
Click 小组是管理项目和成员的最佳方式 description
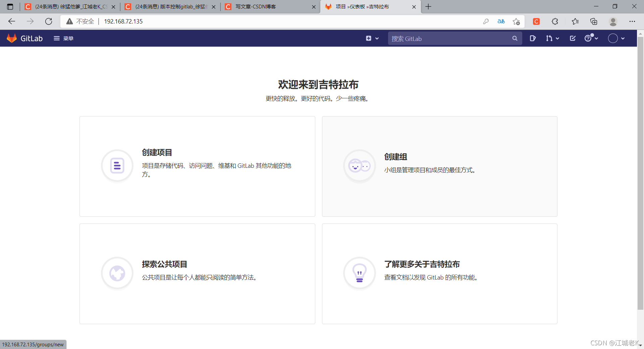[431, 170]
